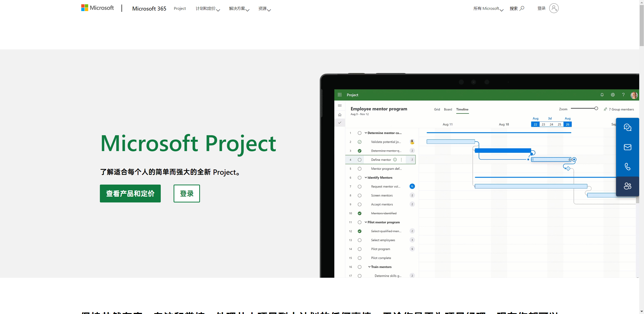
Task: Switch to the Board view tab
Action: 448,109
